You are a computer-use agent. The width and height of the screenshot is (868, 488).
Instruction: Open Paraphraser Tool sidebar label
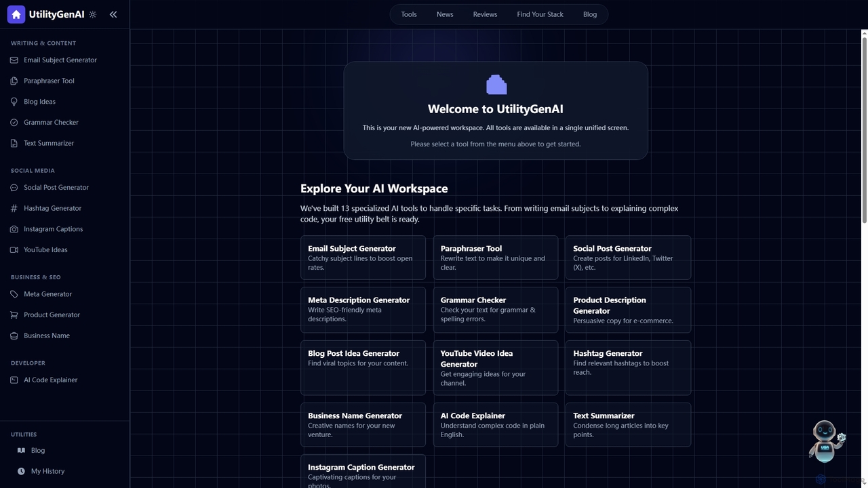[49, 81]
